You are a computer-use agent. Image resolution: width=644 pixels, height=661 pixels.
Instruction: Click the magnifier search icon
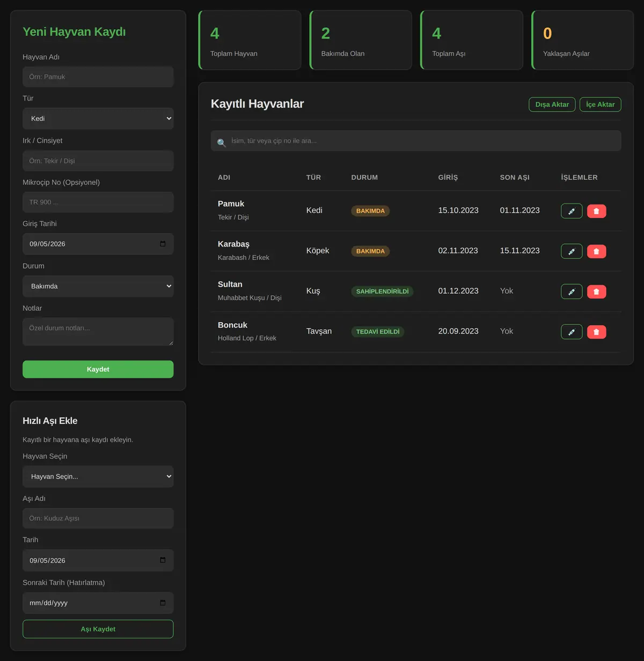(221, 143)
